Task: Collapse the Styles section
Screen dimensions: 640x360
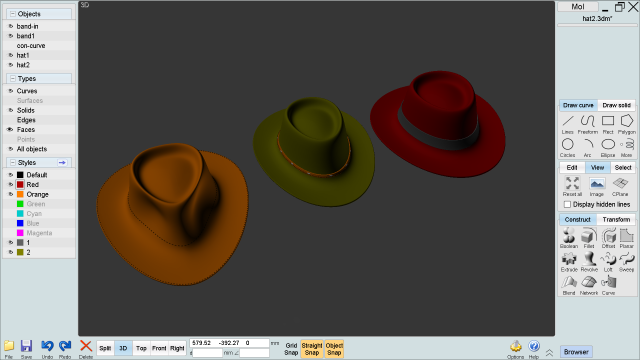Action: [x=13, y=162]
